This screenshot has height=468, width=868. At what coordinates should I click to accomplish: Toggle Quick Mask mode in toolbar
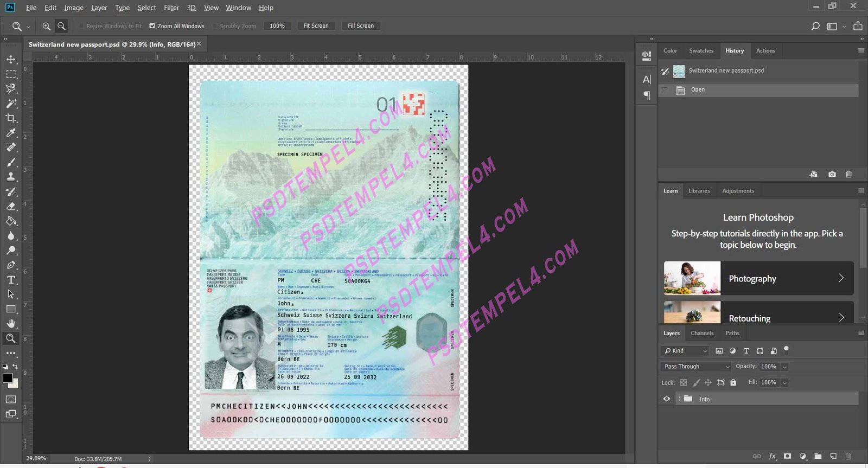coord(11,399)
